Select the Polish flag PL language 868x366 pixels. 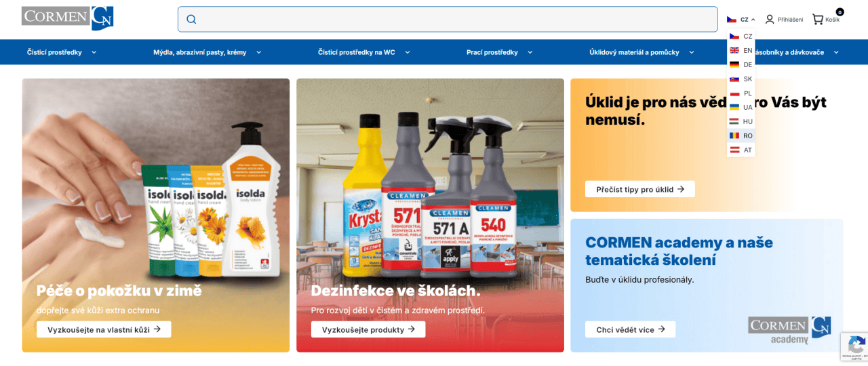tap(741, 93)
